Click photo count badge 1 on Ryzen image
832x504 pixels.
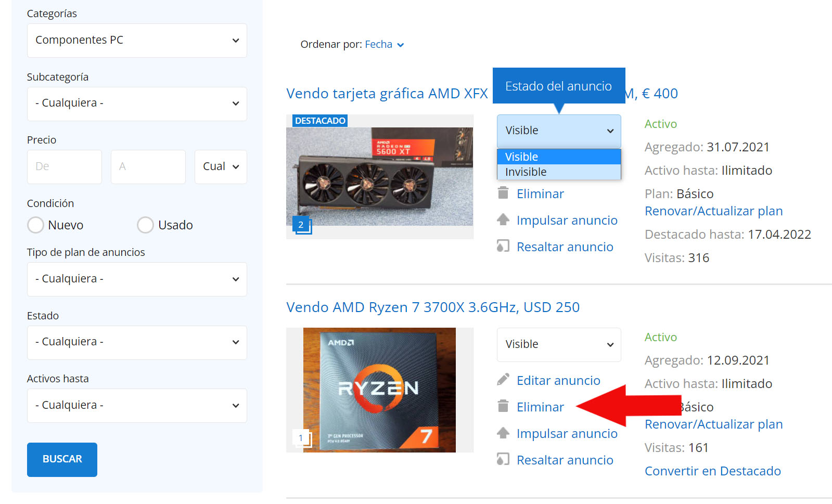pos(301,438)
